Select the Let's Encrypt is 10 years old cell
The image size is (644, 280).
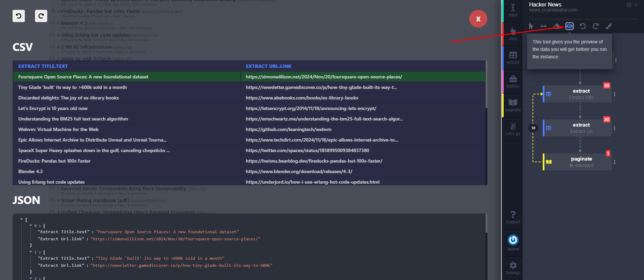pos(127,108)
